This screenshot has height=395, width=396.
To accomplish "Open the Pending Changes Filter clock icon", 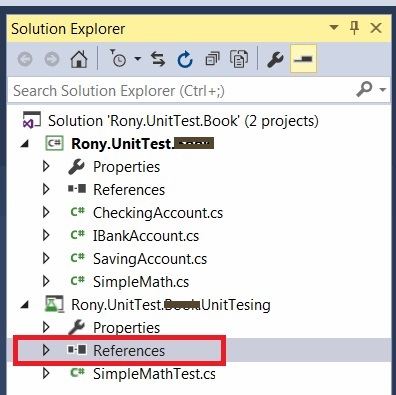I will [118, 58].
